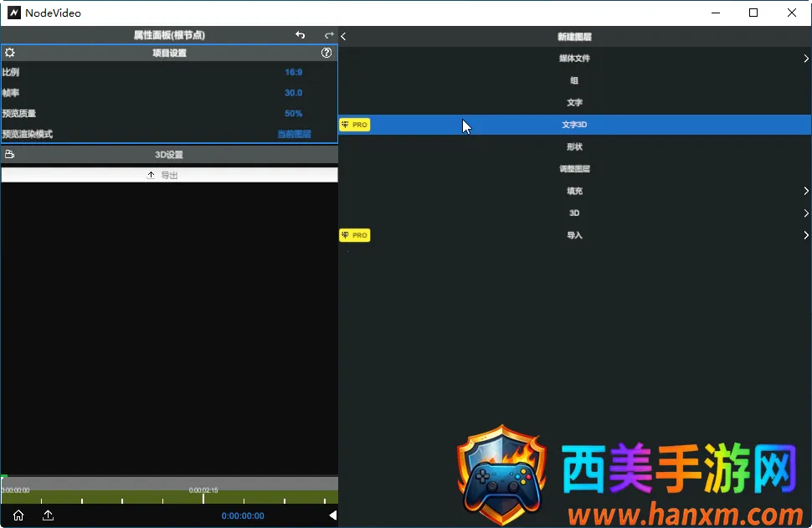Click the redo arrow in the panel header
Image resolution: width=812 pixels, height=528 pixels.
329,35
